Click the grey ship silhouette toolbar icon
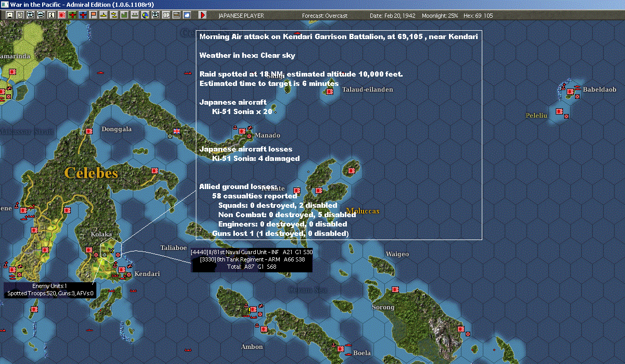The height and width of the screenshot is (364, 625). [134, 15]
